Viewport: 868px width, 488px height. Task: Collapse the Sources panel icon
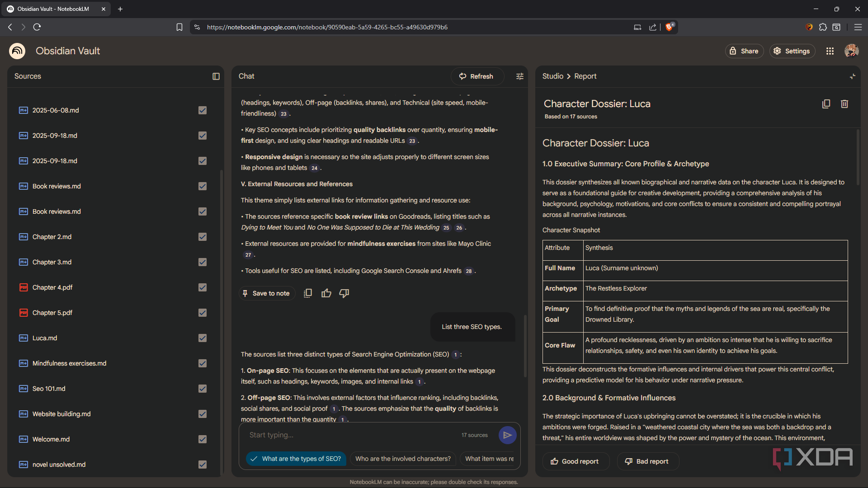click(216, 76)
